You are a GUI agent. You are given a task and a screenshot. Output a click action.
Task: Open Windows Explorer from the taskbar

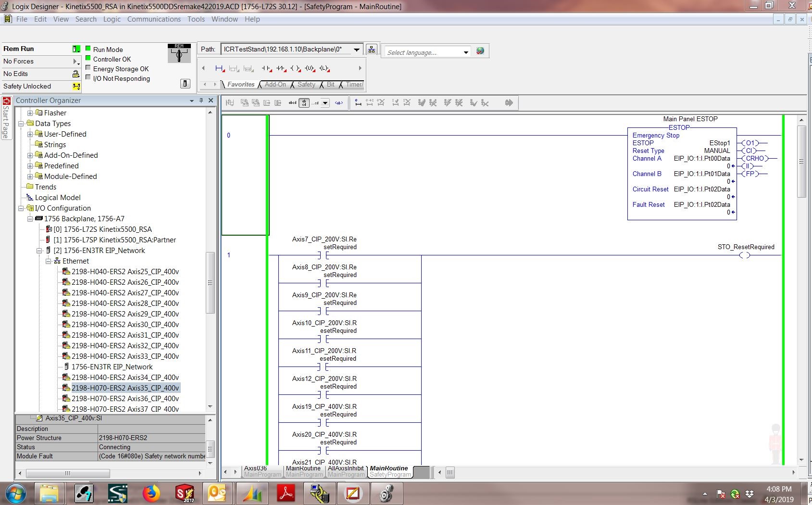click(x=50, y=493)
